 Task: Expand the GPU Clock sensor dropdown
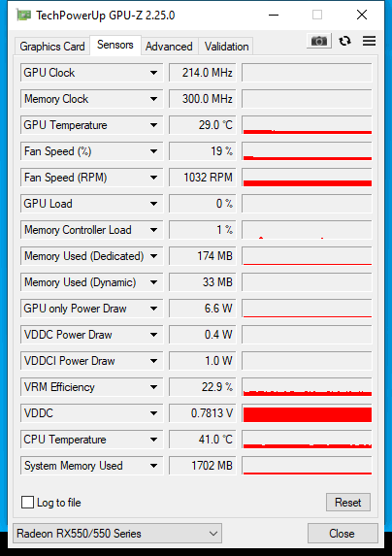(x=153, y=73)
